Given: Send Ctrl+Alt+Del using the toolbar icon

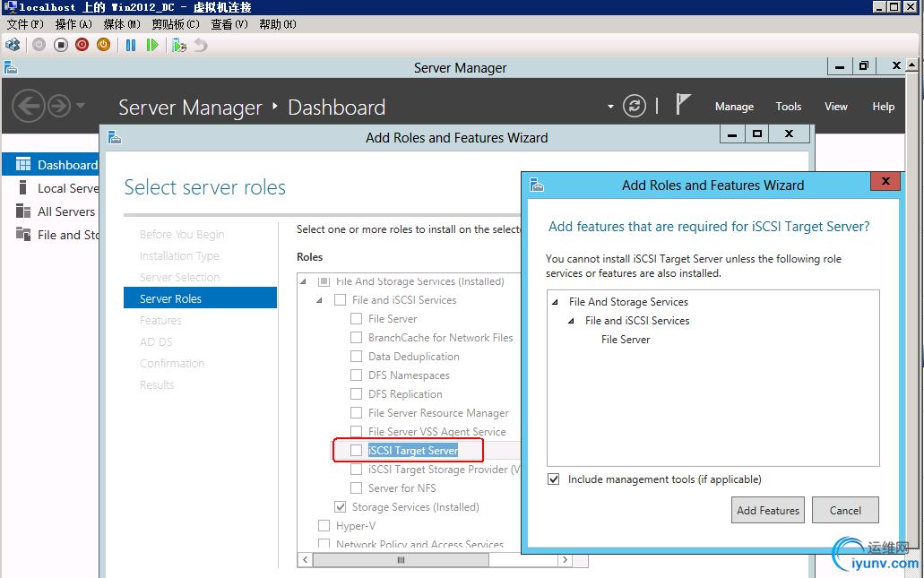Looking at the screenshot, I should pos(13,45).
